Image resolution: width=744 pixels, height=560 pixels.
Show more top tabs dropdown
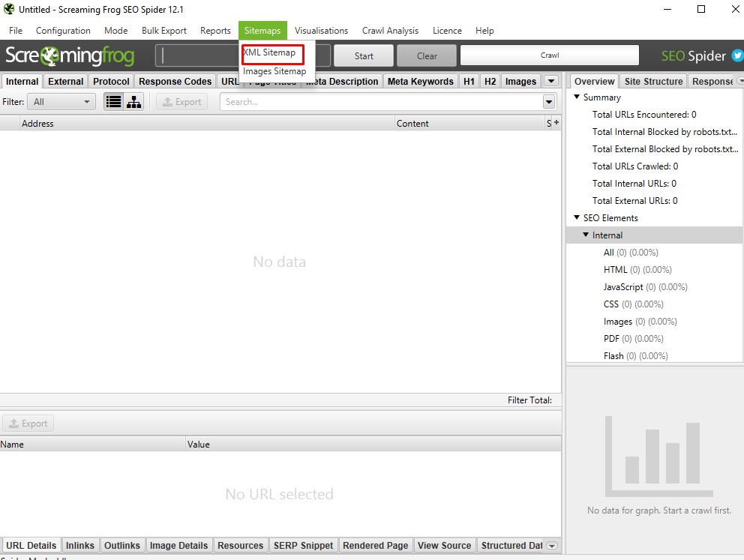[x=551, y=81]
